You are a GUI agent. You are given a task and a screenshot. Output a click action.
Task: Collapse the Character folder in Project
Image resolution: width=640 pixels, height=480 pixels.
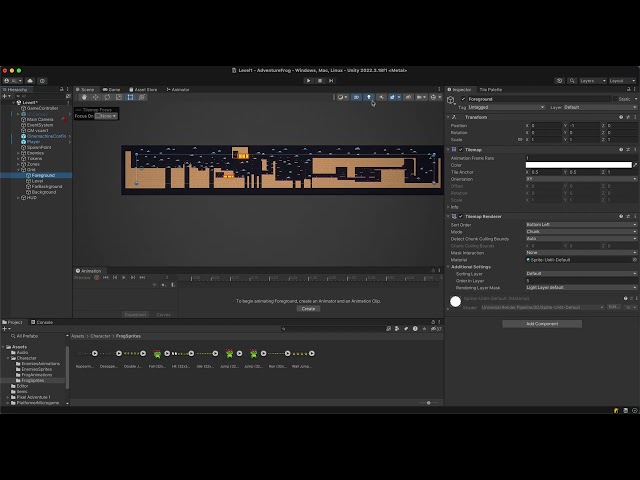pos(8,358)
